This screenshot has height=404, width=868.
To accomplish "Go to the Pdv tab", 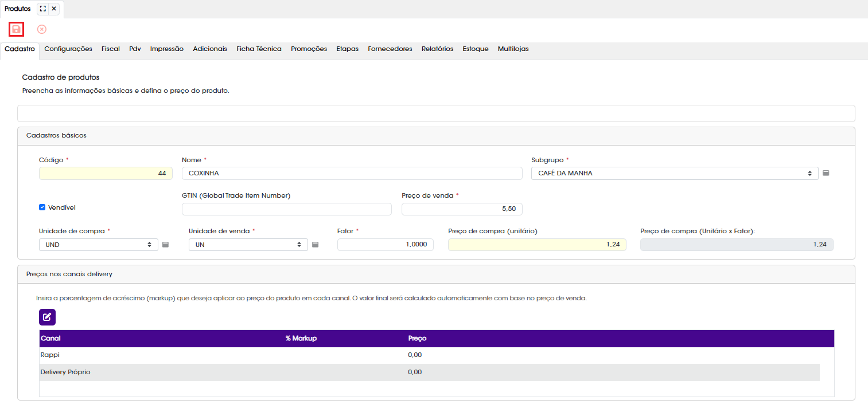I will tap(135, 49).
